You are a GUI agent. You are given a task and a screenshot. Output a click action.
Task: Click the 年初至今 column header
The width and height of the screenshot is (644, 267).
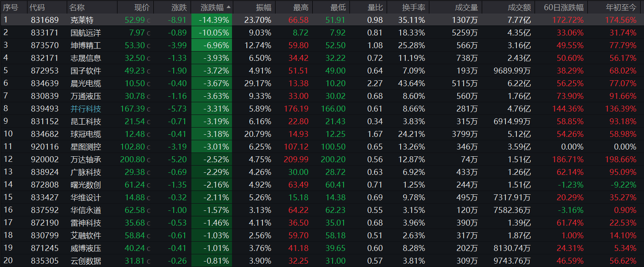coord(621,7)
